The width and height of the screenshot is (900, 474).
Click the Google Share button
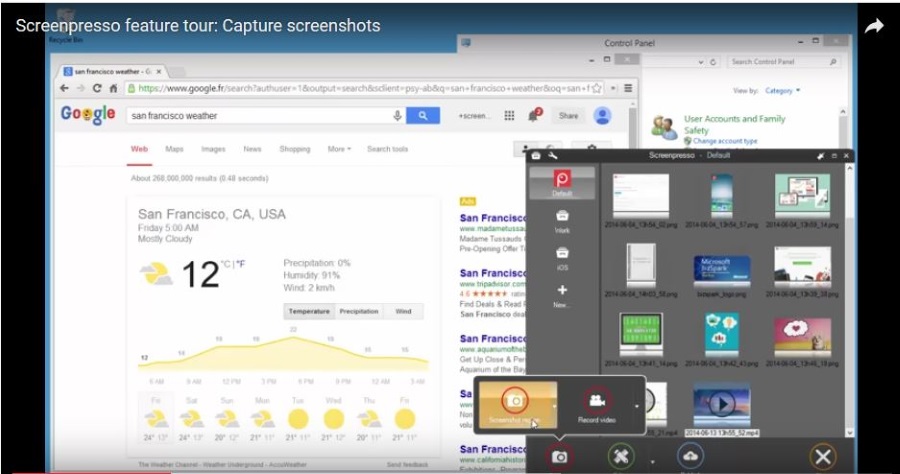(568, 116)
